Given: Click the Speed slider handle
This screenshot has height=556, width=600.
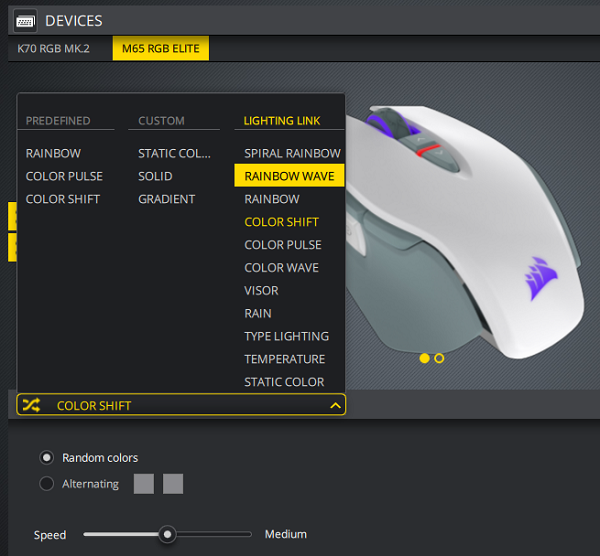Looking at the screenshot, I should [x=168, y=534].
